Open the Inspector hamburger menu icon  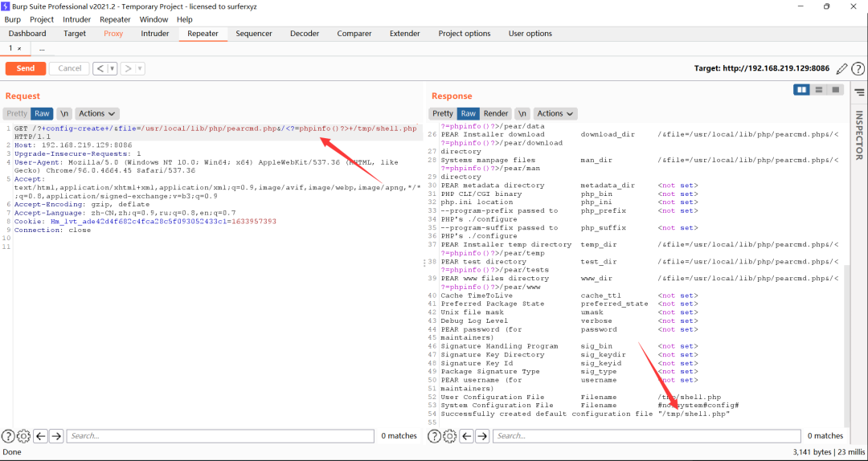pyautogui.click(x=858, y=92)
